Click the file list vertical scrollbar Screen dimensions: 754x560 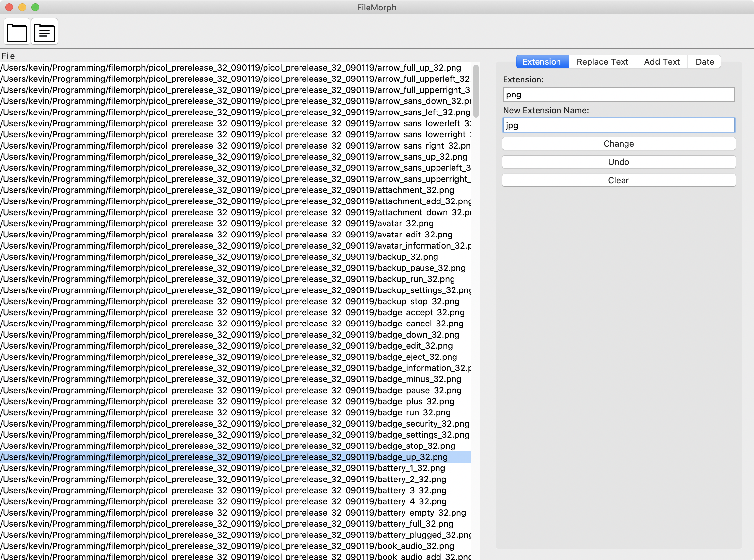tap(476, 91)
